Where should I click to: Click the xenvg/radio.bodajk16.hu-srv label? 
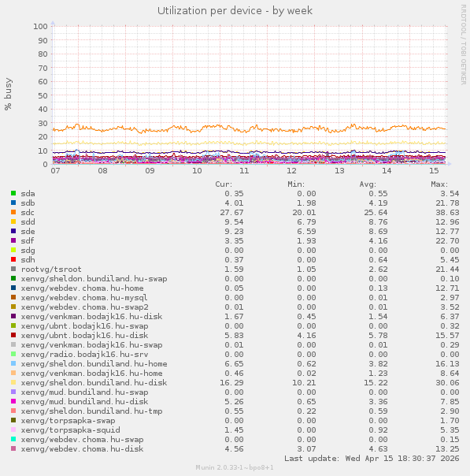coord(84,355)
